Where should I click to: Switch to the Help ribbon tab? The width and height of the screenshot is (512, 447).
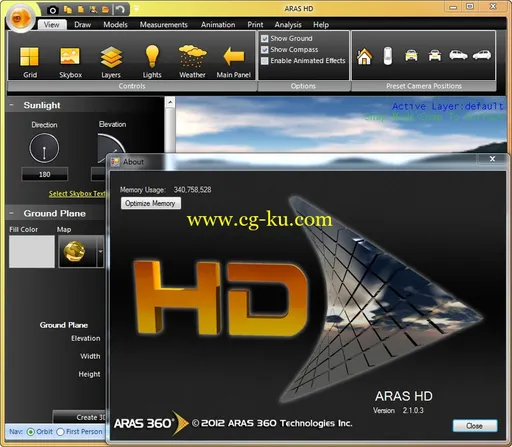pos(321,25)
